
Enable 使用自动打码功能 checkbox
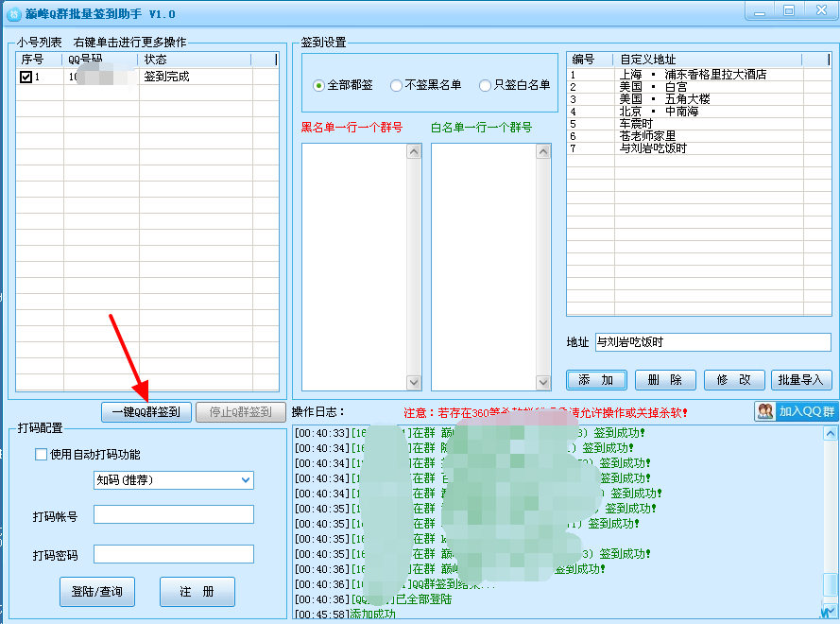pyautogui.click(x=41, y=455)
